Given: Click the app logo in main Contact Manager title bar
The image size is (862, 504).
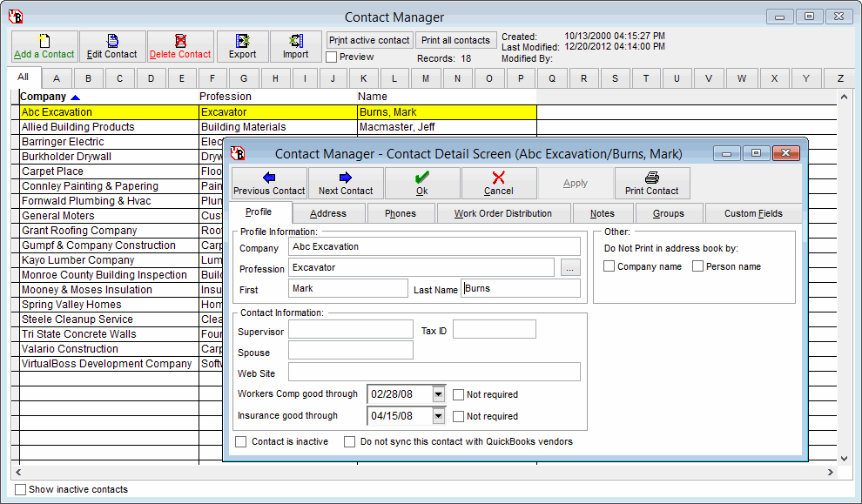Looking at the screenshot, I should [16, 17].
